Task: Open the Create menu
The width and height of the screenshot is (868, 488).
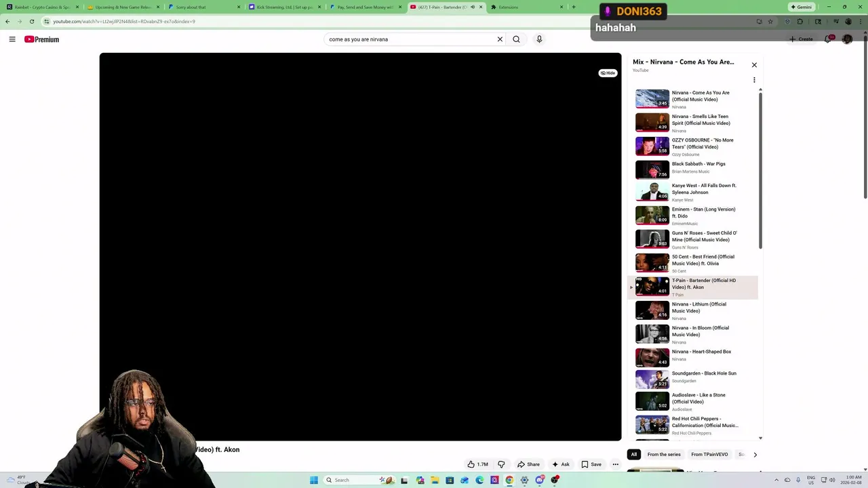Action: point(801,39)
